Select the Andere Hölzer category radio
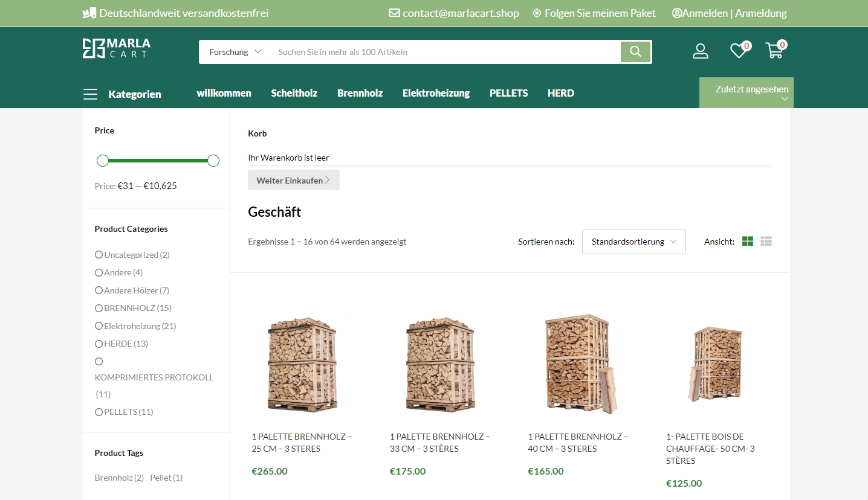The height and width of the screenshot is (500, 868). pyautogui.click(x=99, y=290)
